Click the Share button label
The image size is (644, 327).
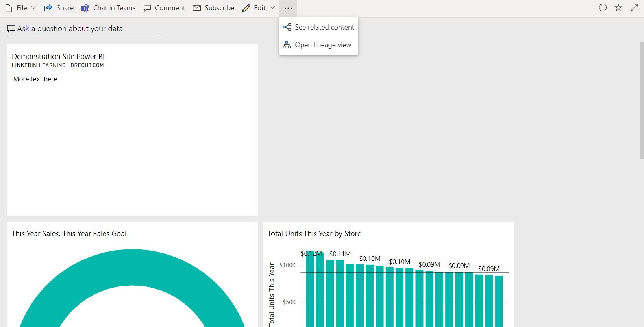pyautogui.click(x=65, y=8)
